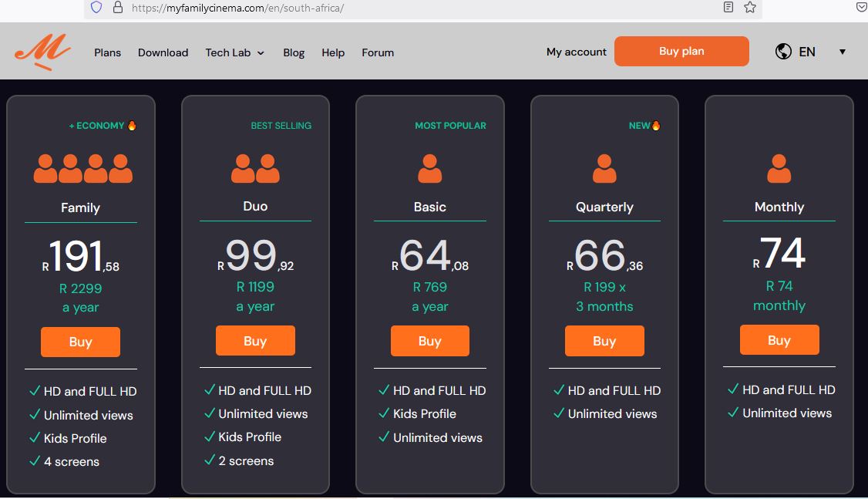Open the My account link

(576, 52)
